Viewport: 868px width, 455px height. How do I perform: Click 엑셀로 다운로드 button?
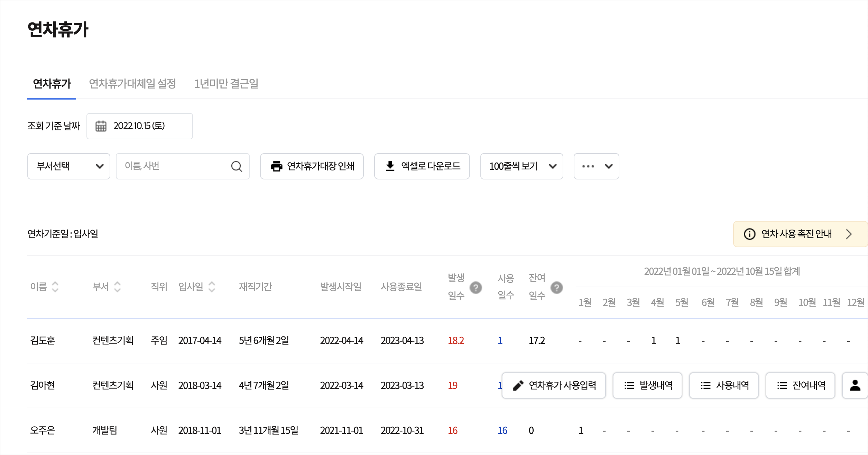pos(422,166)
